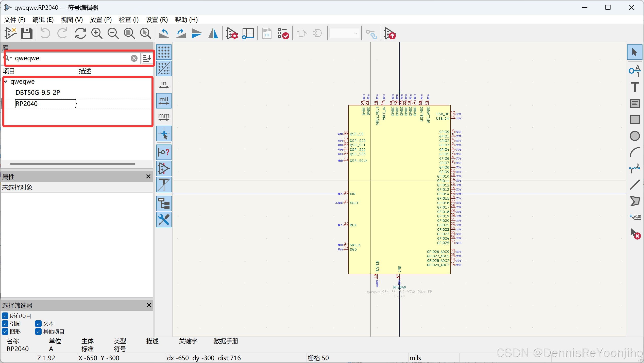Viewport: 644px width, 363px height.
Task: Uncheck the 其他项目 filter checkbox
Action: pyautogui.click(x=38, y=332)
